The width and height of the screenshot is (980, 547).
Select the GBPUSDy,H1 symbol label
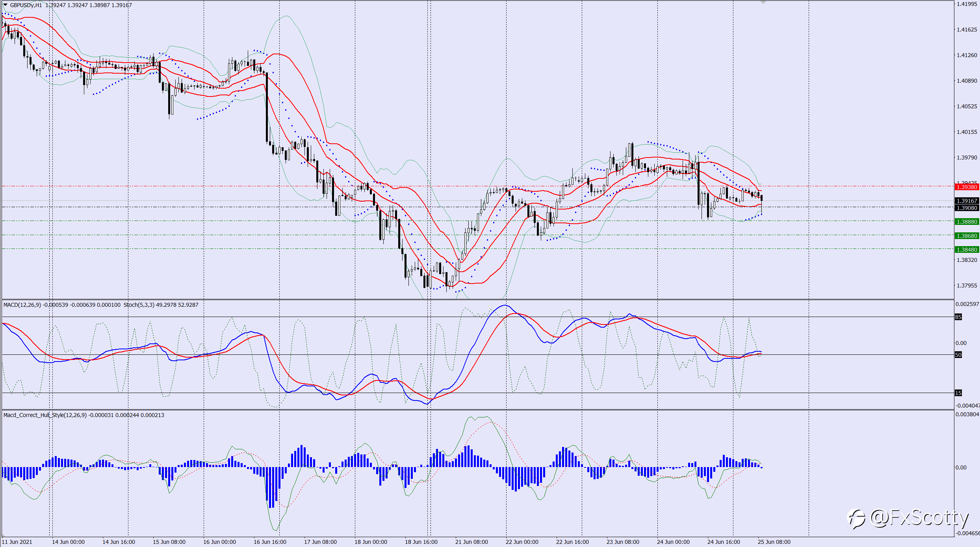coord(26,5)
